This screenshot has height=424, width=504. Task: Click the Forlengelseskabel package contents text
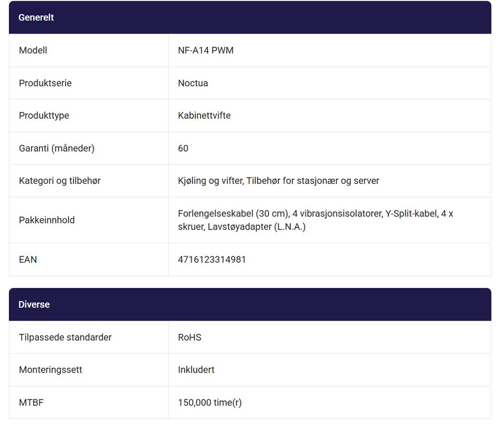[316, 220]
